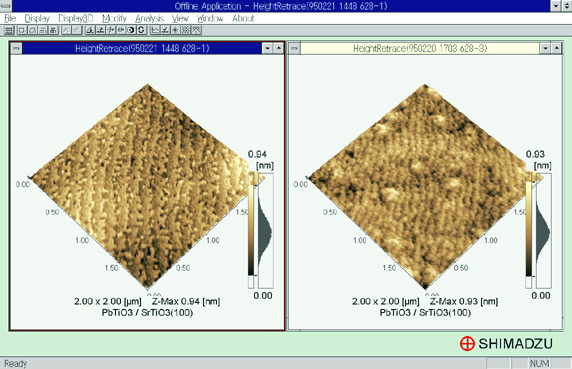Open system menu of 628-1 window
Viewport: 572px width, 369px height.
pos(16,48)
